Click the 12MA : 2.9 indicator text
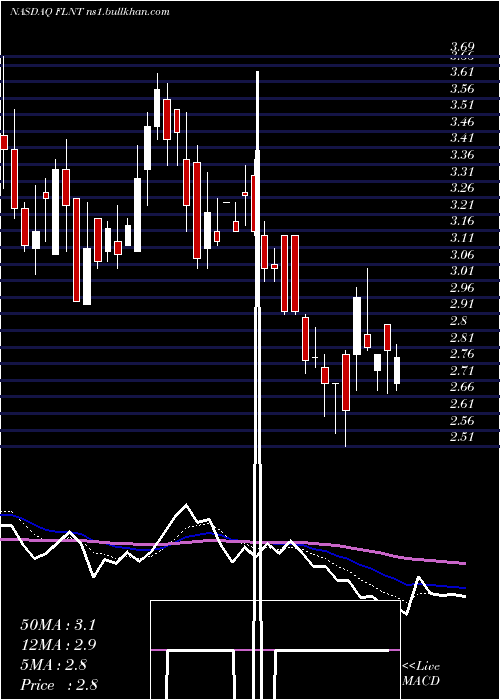This screenshot has width=500, height=700. [58, 645]
